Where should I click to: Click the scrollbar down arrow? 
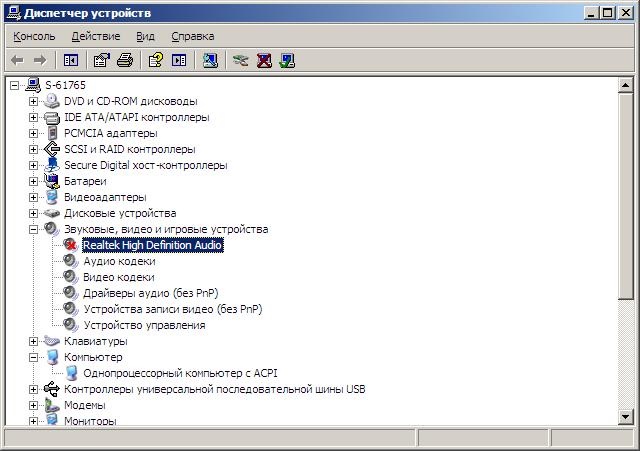[625, 417]
